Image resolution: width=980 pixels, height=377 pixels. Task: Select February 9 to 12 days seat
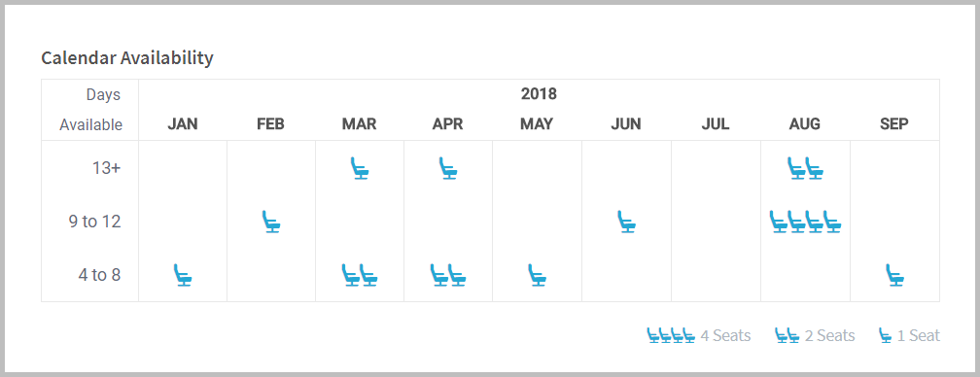tap(271, 222)
